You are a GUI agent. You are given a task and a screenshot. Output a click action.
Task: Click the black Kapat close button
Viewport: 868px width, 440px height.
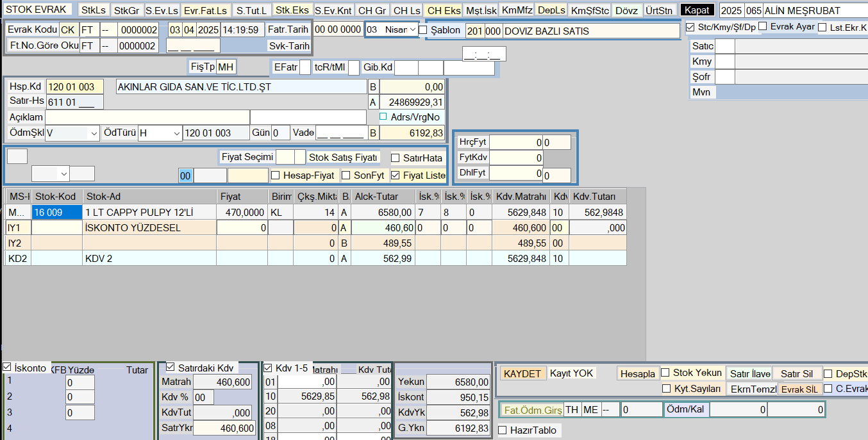697,10
